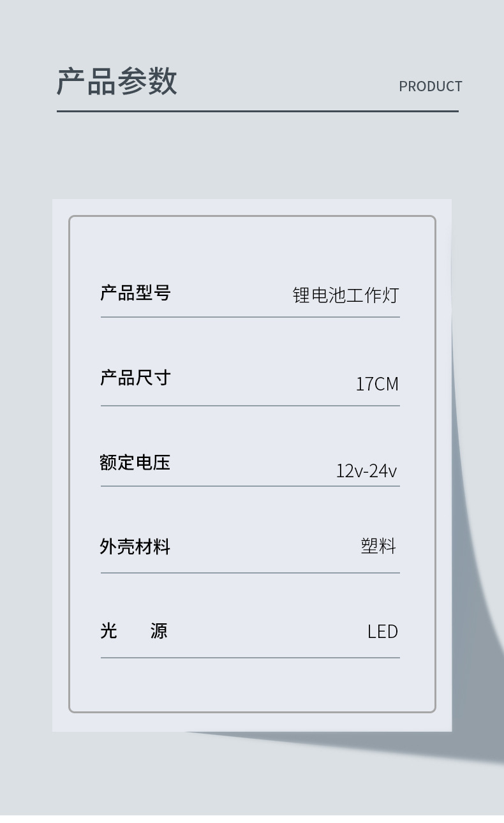Select the 额定电压 label
Screen dimensions: 504x823
tap(135, 462)
